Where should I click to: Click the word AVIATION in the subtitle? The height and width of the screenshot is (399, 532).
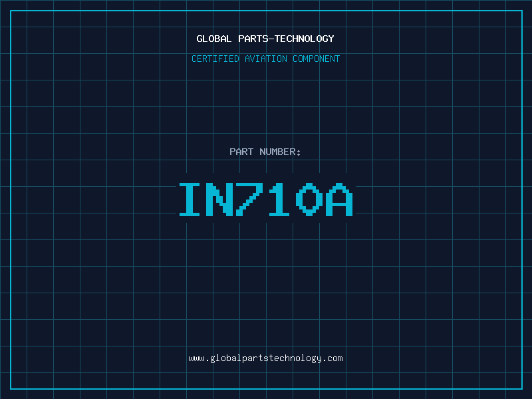pos(265,59)
